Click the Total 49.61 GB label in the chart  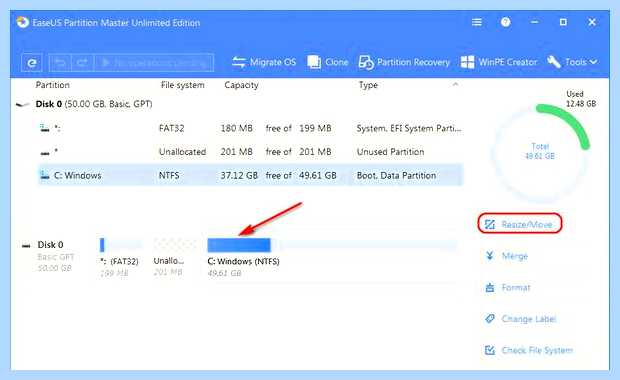(x=540, y=151)
